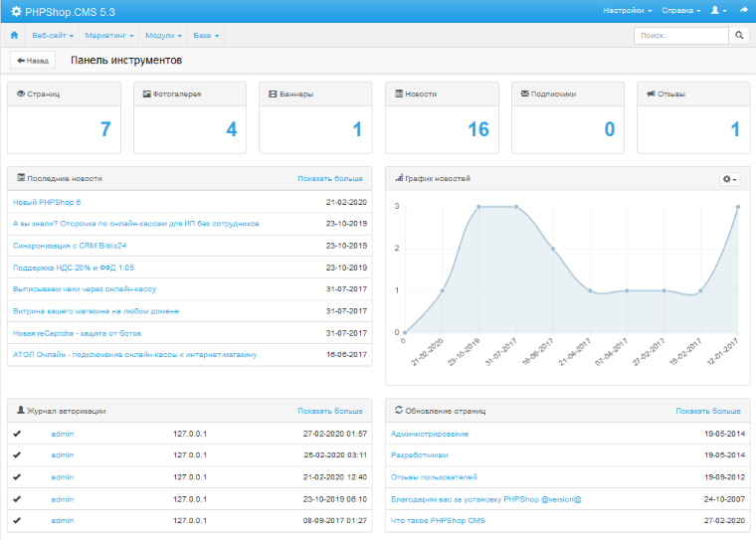Open Что такое PHPShop CMS page link
The height and width of the screenshot is (540, 756).
[x=438, y=520]
